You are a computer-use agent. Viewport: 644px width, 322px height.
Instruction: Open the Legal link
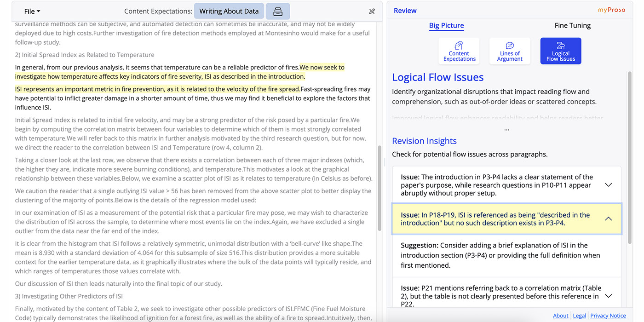pos(579,316)
